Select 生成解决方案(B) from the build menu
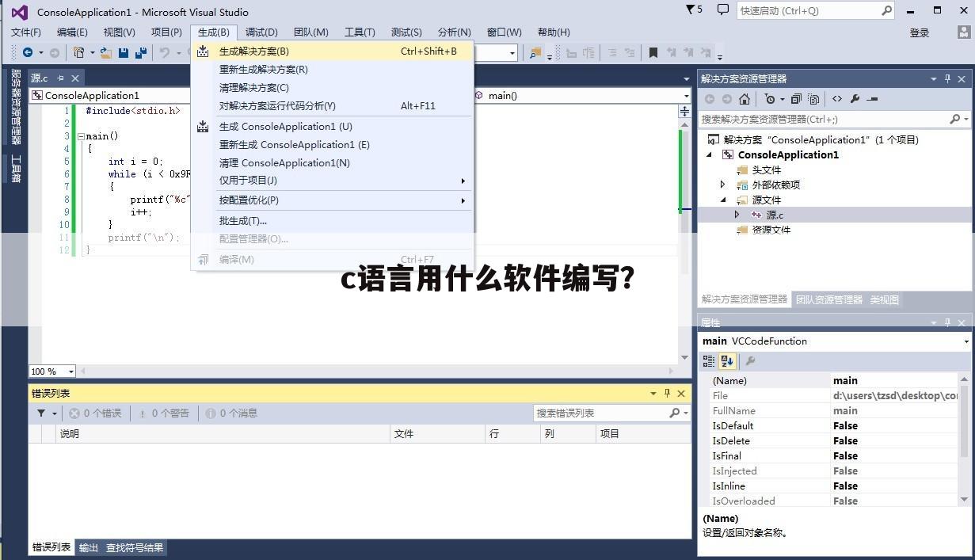This screenshot has width=975, height=560. (x=333, y=51)
